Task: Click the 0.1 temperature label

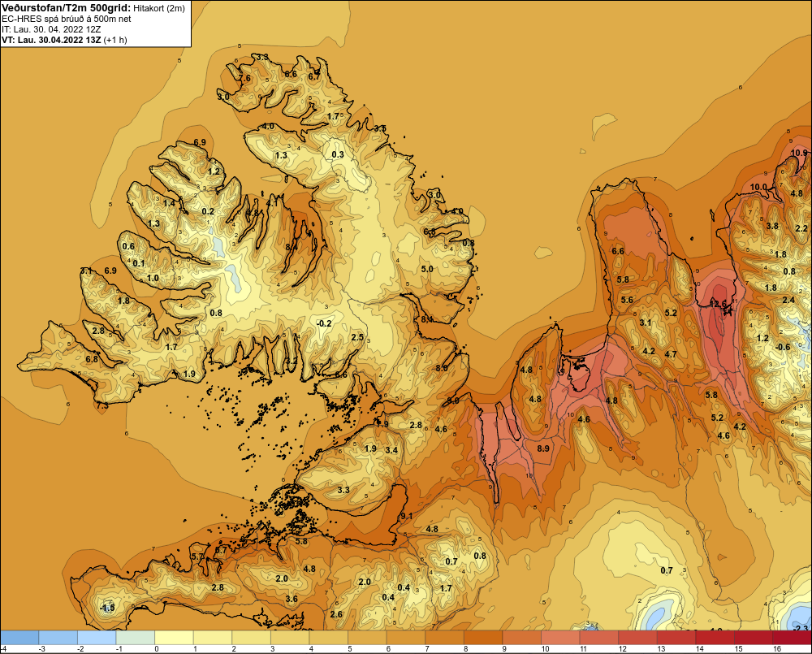Action: coord(139,263)
